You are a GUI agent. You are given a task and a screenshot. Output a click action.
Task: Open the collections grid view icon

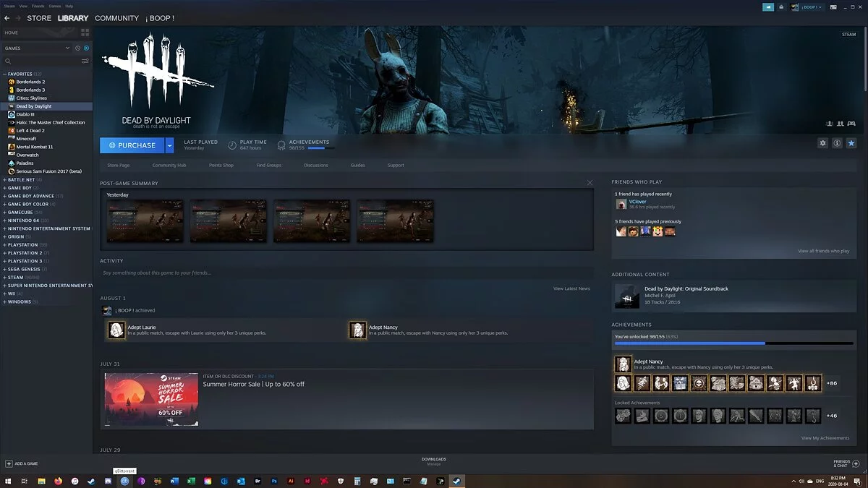[x=85, y=33]
